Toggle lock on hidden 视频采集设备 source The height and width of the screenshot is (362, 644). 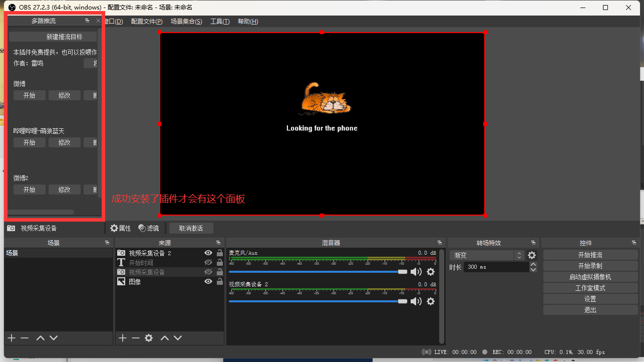pos(220,272)
